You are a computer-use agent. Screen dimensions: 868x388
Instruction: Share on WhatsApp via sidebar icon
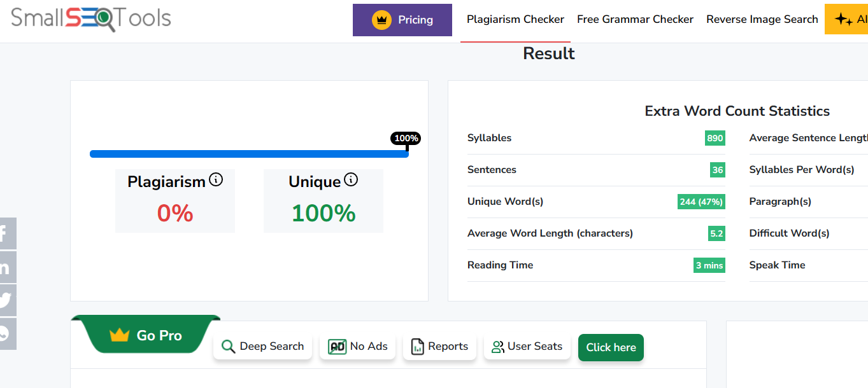5,333
